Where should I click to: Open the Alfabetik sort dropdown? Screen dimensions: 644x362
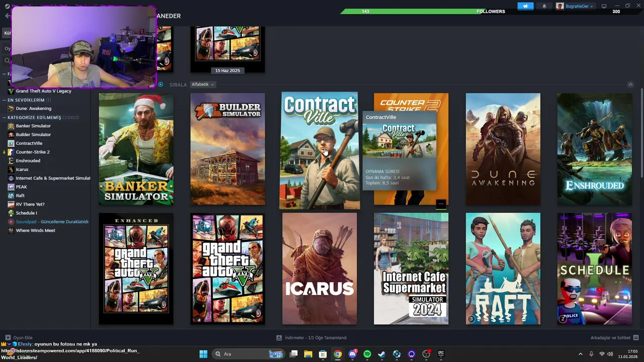[x=203, y=84]
